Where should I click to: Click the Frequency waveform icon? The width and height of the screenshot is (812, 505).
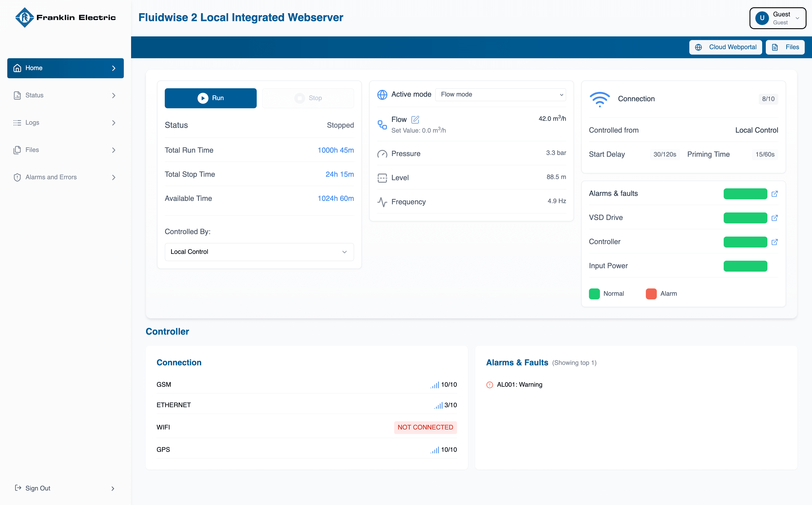coord(382,202)
